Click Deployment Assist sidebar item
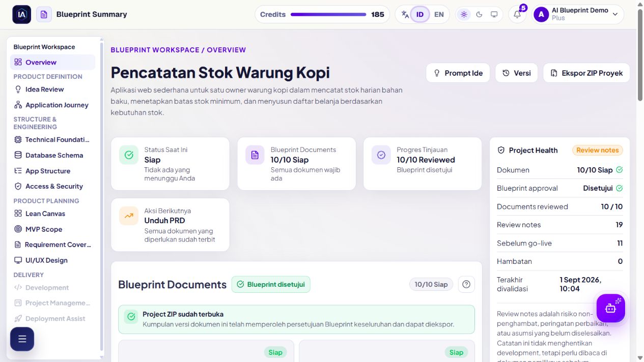644x362 pixels. 52,318
